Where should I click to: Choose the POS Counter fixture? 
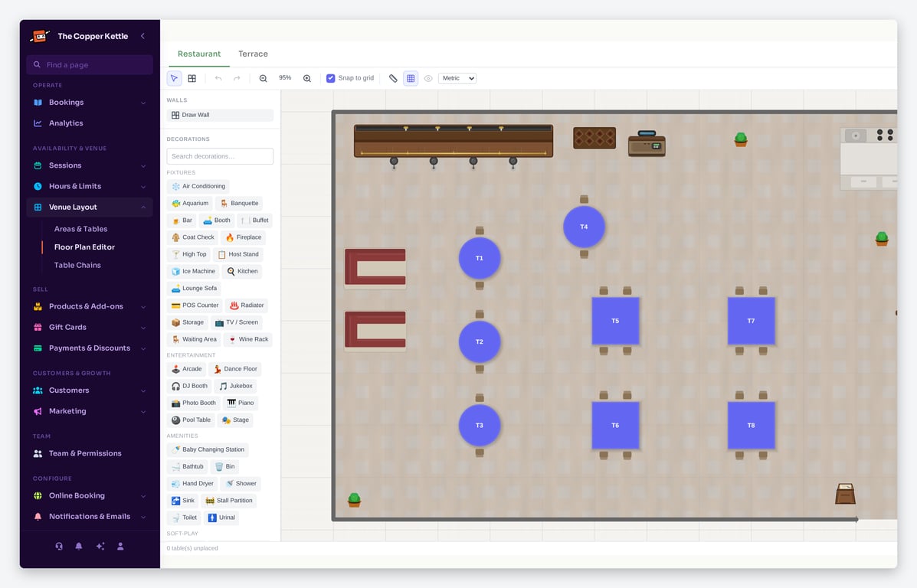point(195,305)
